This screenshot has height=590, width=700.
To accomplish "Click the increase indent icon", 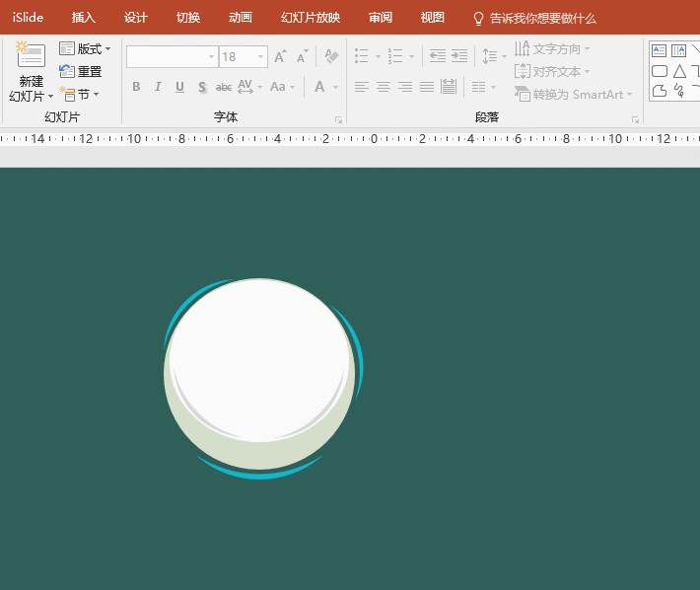I will pyautogui.click(x=459, y=57).
